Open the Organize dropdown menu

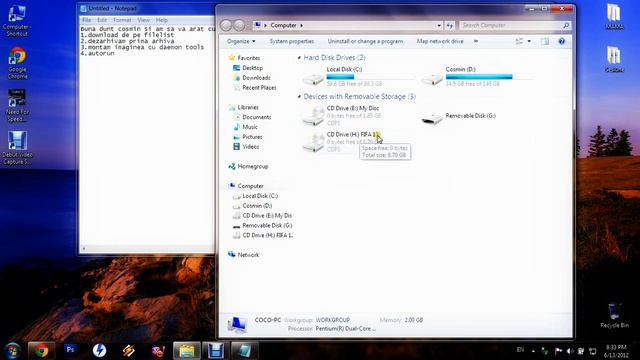coord(241,41)
